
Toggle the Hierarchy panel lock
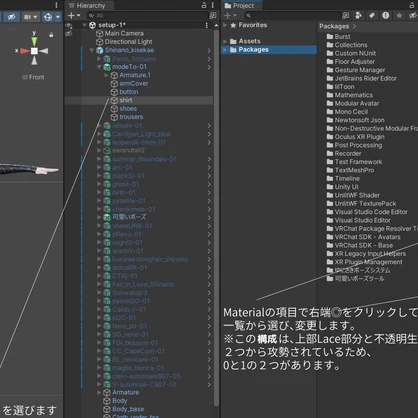click(x=204, y=5)
